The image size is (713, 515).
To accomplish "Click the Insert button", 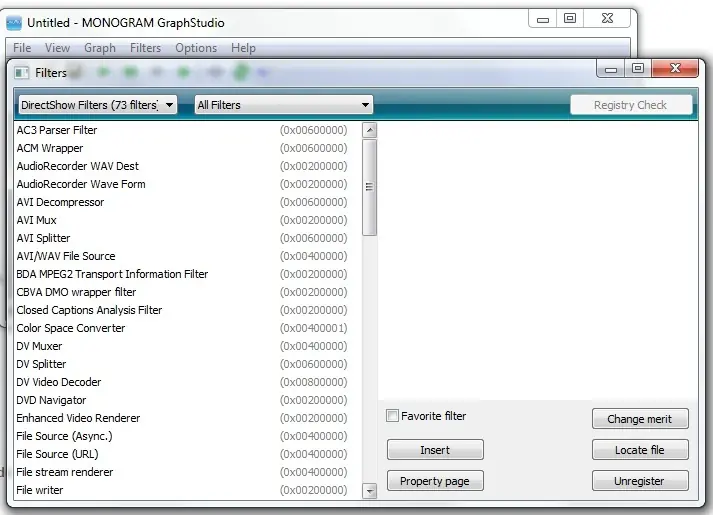I will (x=435, y=450).
